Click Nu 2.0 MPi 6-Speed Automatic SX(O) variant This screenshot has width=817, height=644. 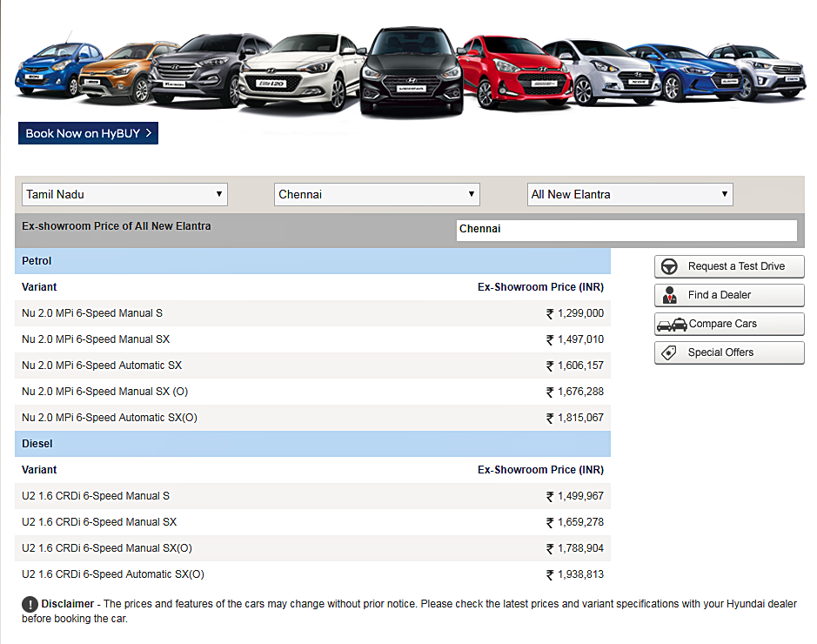110,418
